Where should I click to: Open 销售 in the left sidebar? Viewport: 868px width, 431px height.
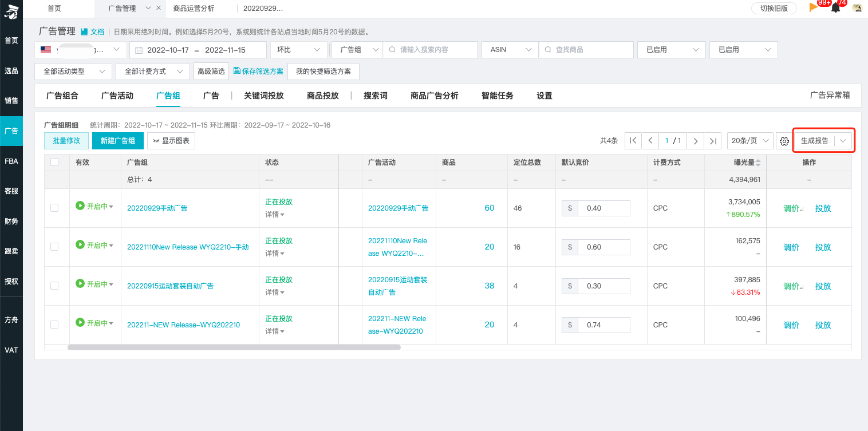pyautogui.click(x=11, y=100)
